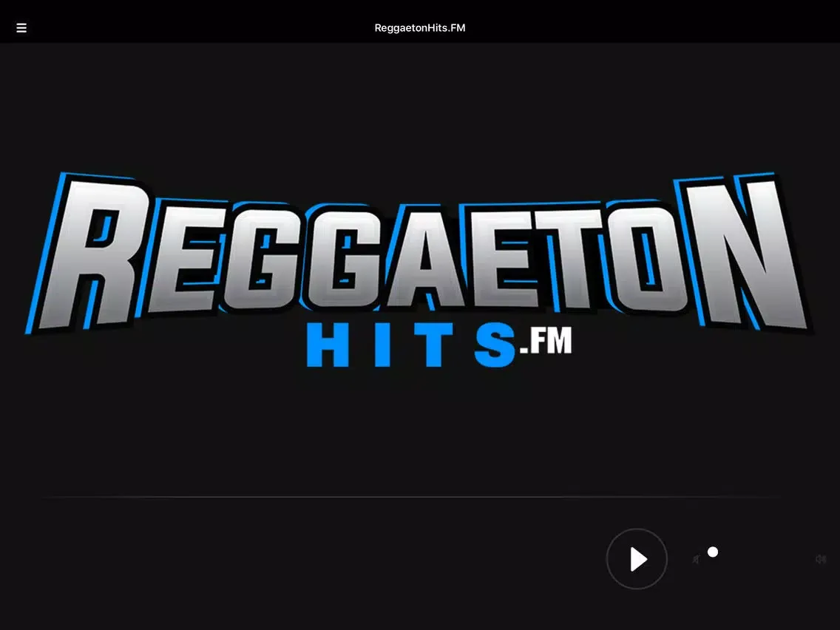Click the Reggaeton Hits.FM logo image
Image resolution: width=840 pixels, height=630 pixels.
click(x=420, y=270)
